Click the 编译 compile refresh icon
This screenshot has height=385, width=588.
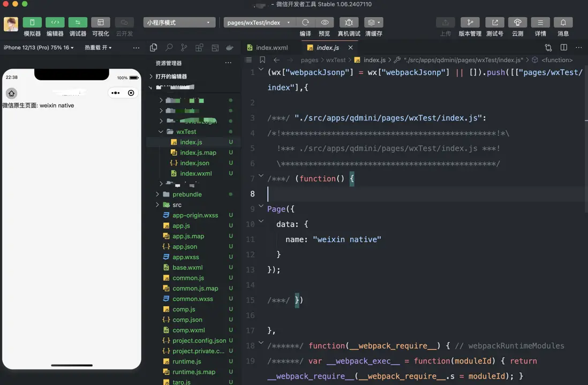(305, 22)
